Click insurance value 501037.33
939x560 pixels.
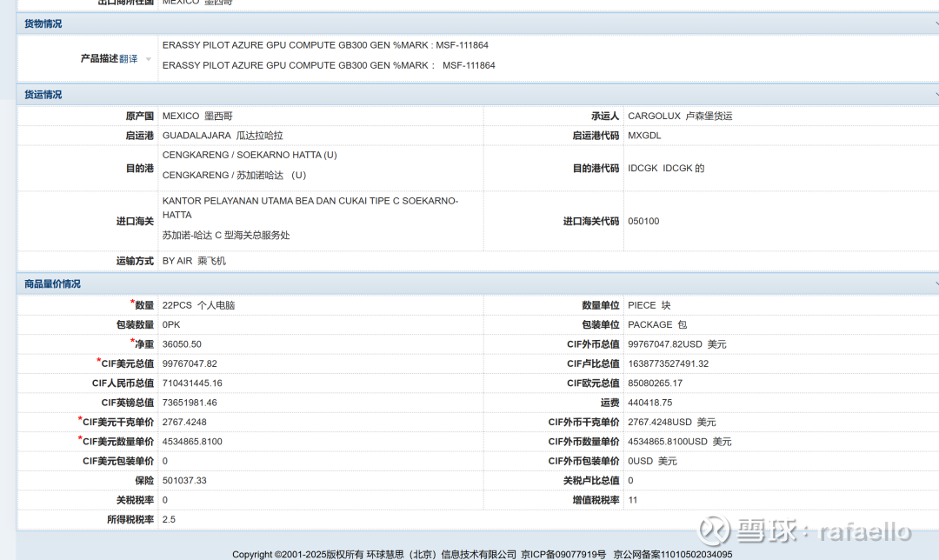[184, 480]
